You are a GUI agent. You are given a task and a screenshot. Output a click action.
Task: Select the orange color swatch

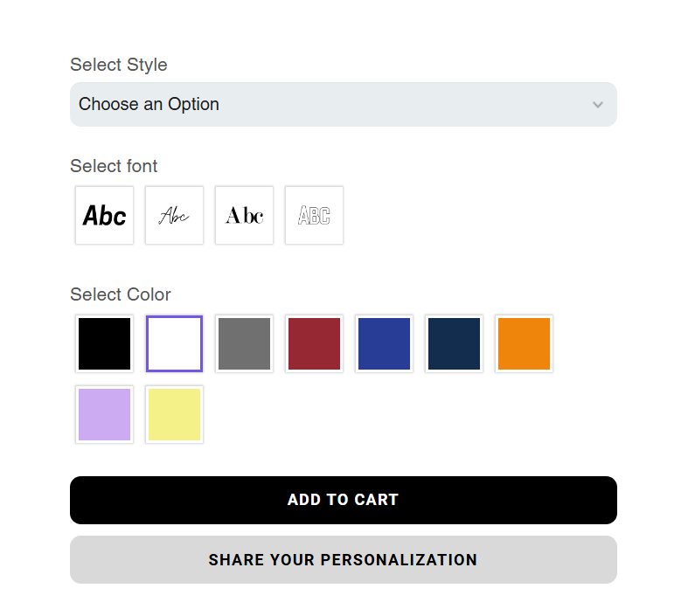pos(525,344)
